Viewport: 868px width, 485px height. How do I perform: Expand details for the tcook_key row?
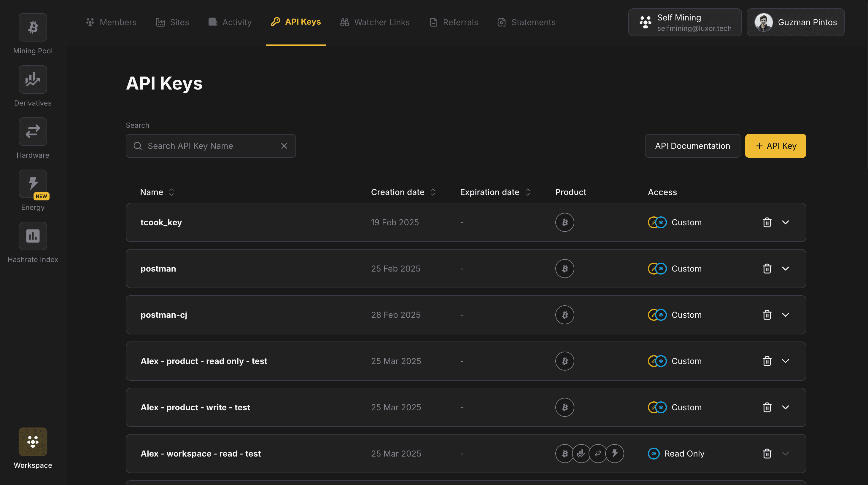[x=786, y=222]
